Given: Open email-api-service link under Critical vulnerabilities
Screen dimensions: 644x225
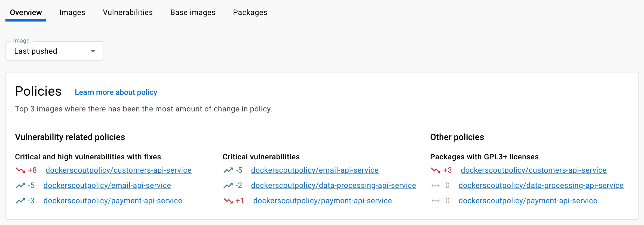Looking at the screenshot, I should pyautogui.click(x=315, y=170).
